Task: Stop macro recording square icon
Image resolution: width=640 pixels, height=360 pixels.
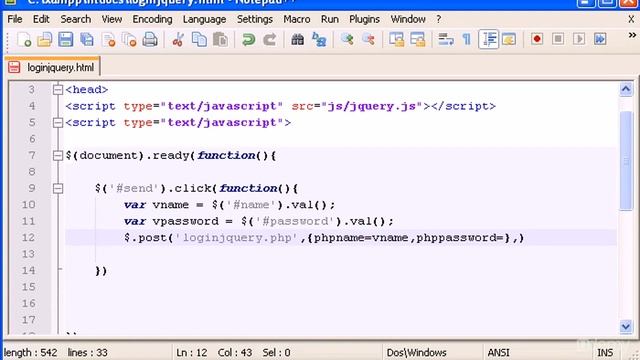Action: [x=558, y=39]
